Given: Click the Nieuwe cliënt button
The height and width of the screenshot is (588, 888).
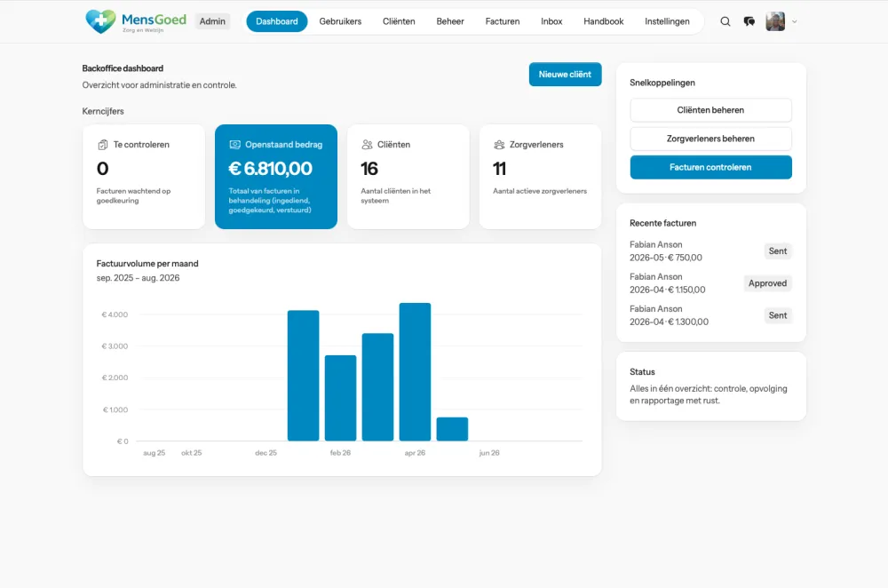Looking at the screenshot, I should click(x=565, y=75).
